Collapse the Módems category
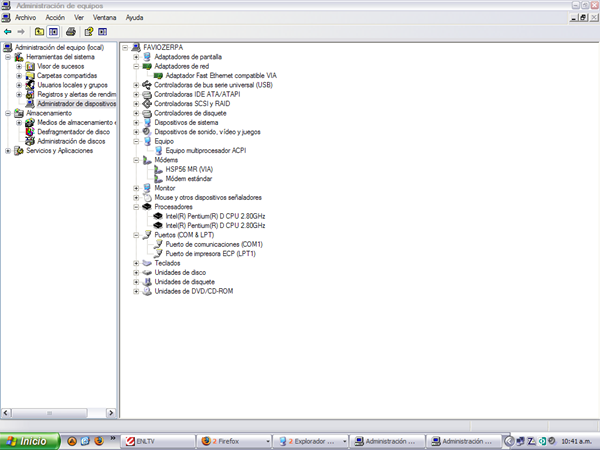 136,160
